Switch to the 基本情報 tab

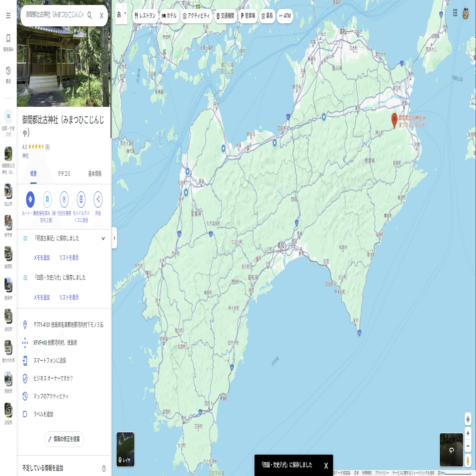[x=95, y=174]
